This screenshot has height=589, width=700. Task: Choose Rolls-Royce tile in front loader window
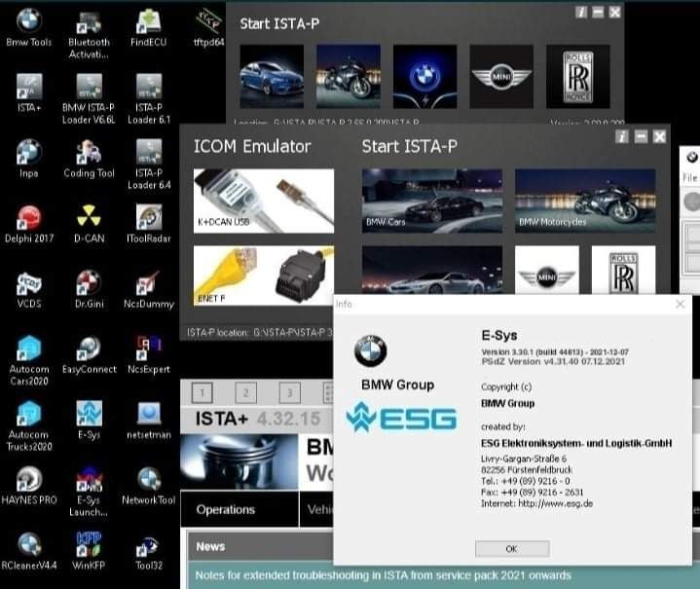(x=623, y=270)
